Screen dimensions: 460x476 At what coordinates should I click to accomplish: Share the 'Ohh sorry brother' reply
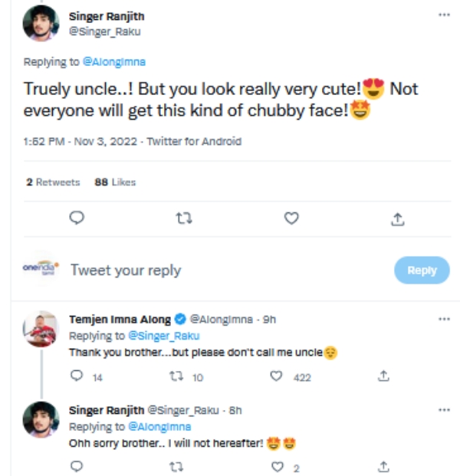pos(384,466)
